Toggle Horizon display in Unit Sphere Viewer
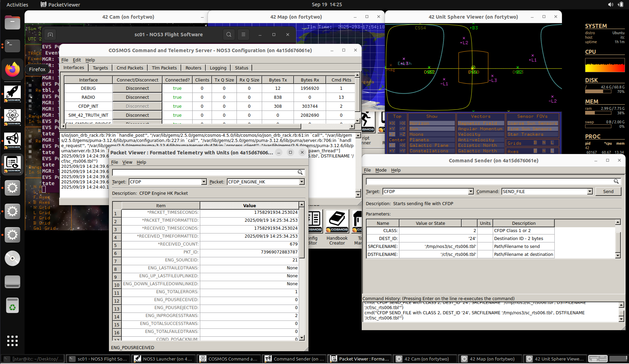 (x=432, y=123)
